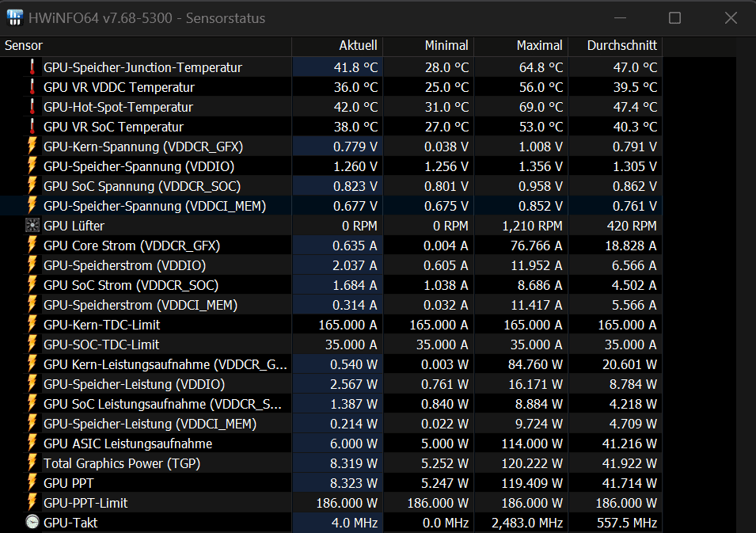The height and width of the screenshot is (533, 756).
Task: Click the lightning icon for GPU Kern-Leistungsaufnahme
Action: 32,364
